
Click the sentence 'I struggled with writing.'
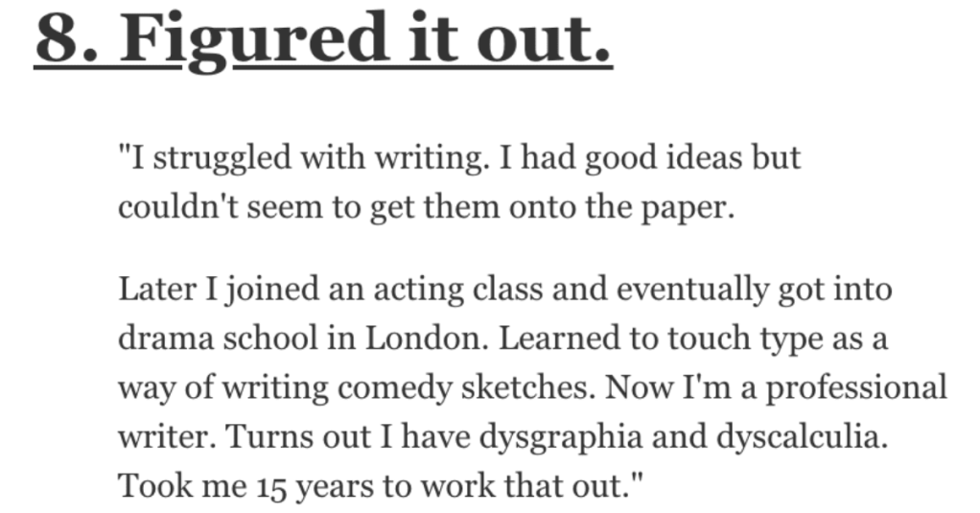point(304,159)
